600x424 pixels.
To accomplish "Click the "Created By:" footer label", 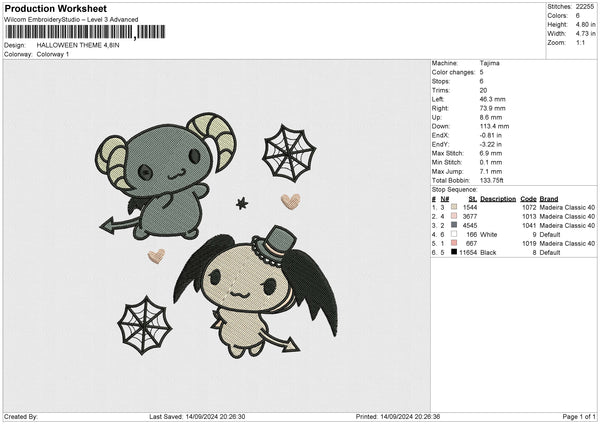I will [x=21, y=416].
